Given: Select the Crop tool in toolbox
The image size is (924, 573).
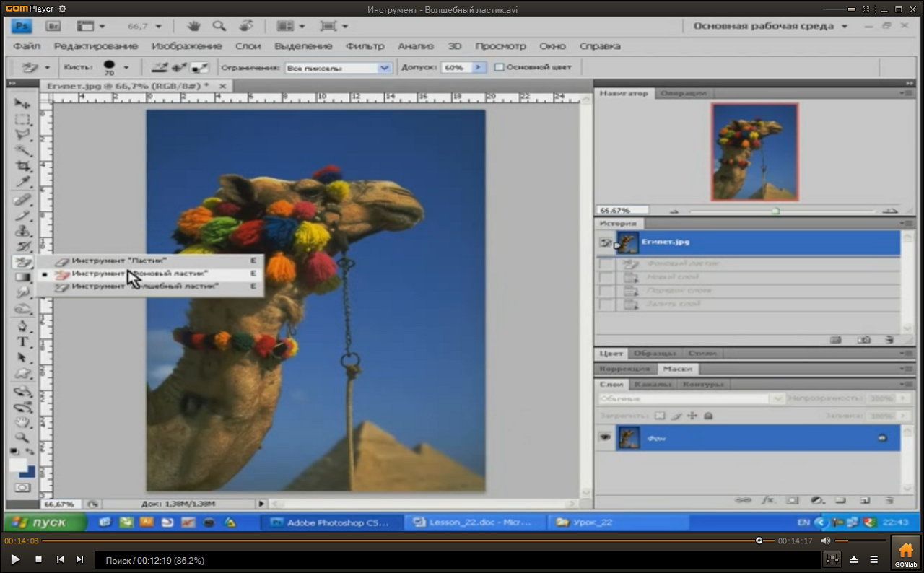Looking at the screenshot, I should tap(23, 166).
